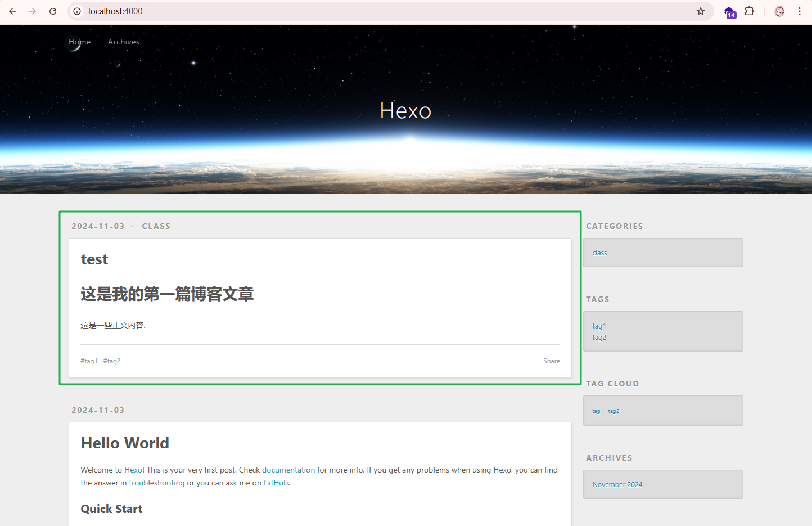Screen dimensions: 812x526
Task: Open the Extensions puzzle icon
Action: [750, 11]
